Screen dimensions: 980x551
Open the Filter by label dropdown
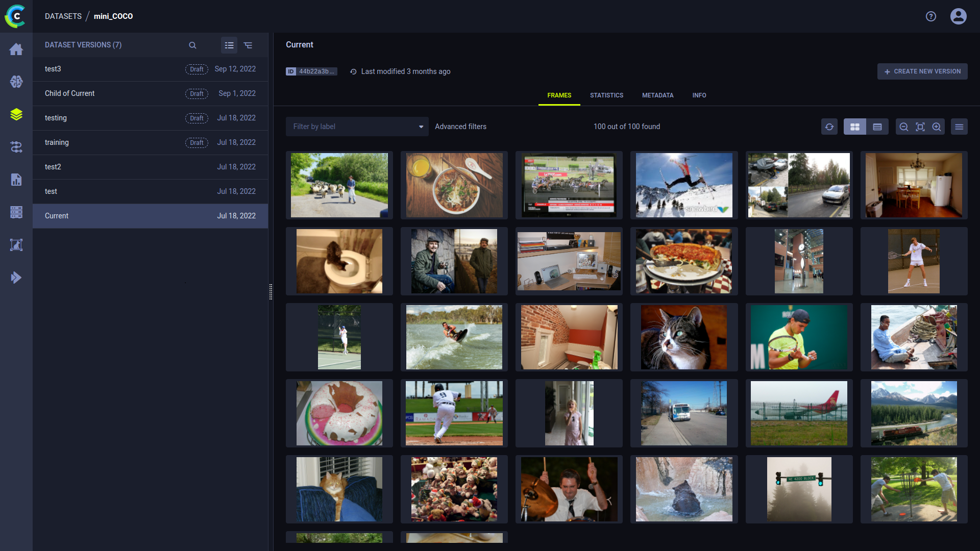357,127
